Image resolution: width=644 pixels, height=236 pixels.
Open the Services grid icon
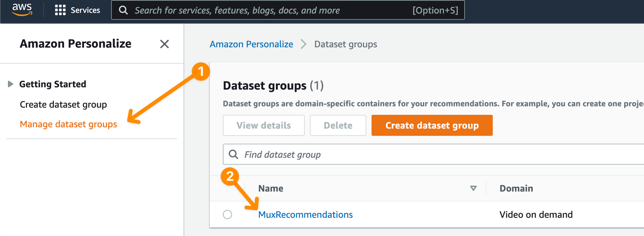click(x=60, y=10)
